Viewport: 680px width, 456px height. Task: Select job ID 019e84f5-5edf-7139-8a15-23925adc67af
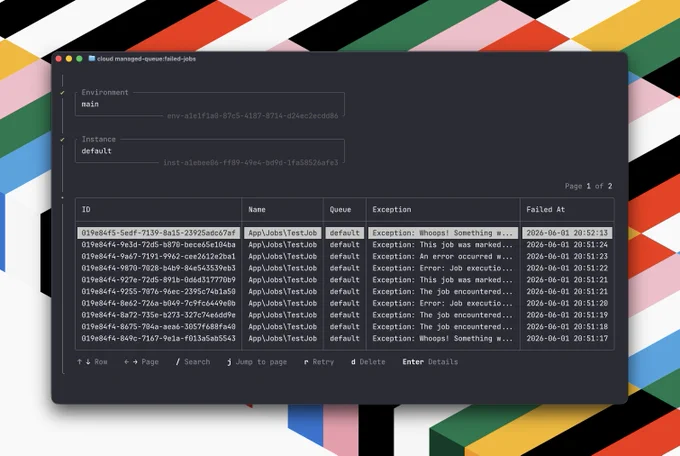point(158,233)
